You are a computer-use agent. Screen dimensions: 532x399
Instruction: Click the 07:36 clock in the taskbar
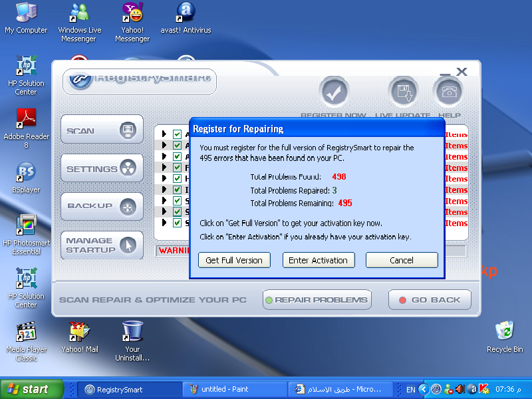(507, 389)
